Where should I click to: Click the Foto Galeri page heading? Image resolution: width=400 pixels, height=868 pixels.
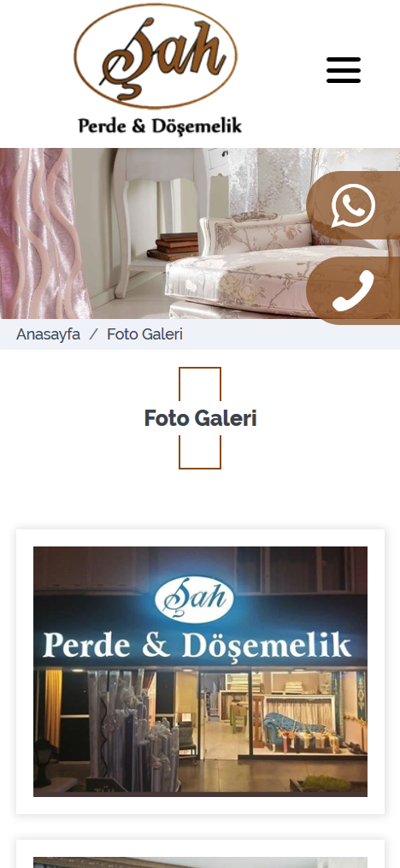coord(200,418)
